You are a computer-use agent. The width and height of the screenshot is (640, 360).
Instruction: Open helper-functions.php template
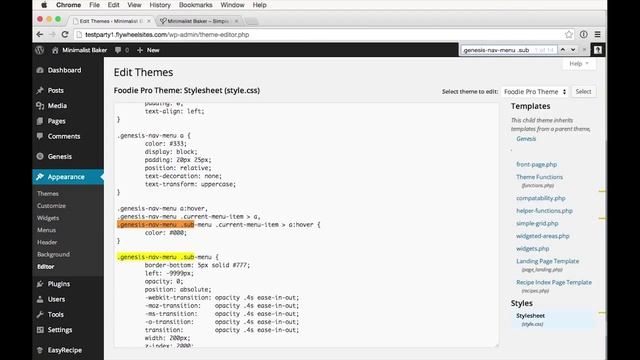pyautogui.click(x=544, y=211)
